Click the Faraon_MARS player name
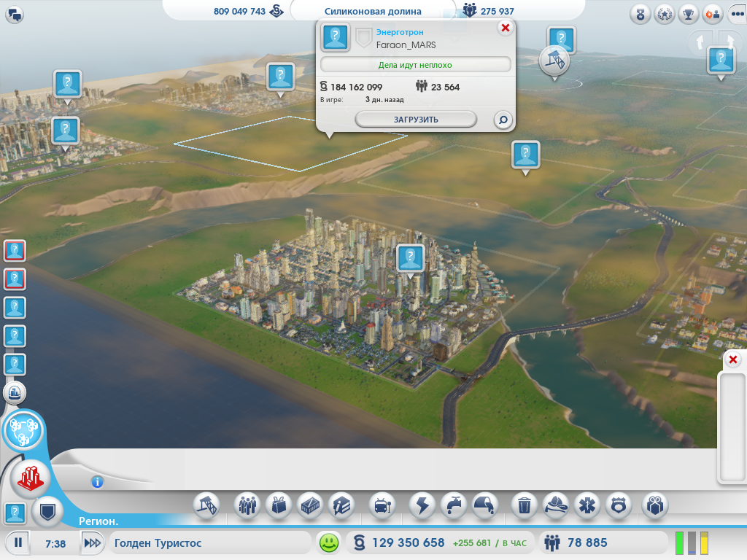Screen dimensions: 747x560 406,45
